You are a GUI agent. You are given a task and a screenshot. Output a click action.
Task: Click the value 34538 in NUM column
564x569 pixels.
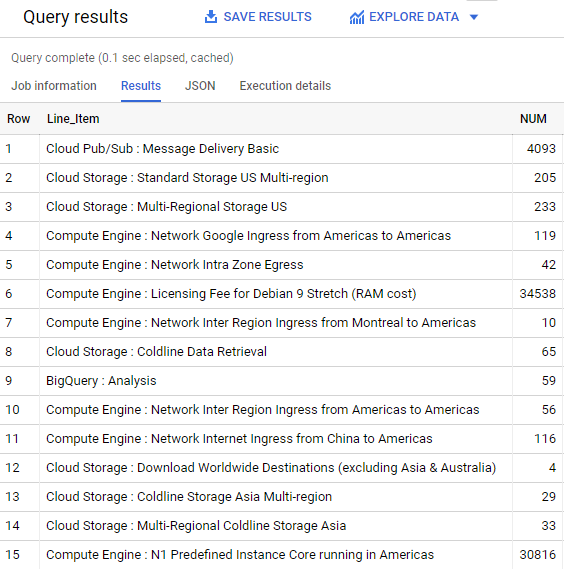point(538,294)
